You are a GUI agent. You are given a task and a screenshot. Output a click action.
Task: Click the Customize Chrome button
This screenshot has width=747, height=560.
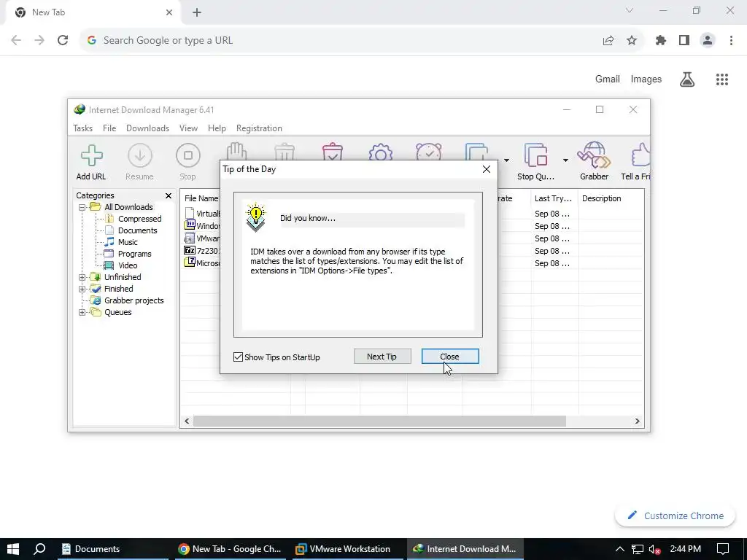click(675, 516)
